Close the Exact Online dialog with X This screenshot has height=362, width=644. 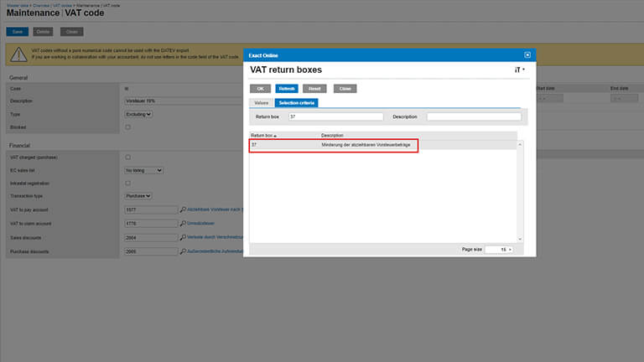tap(527, 54)
